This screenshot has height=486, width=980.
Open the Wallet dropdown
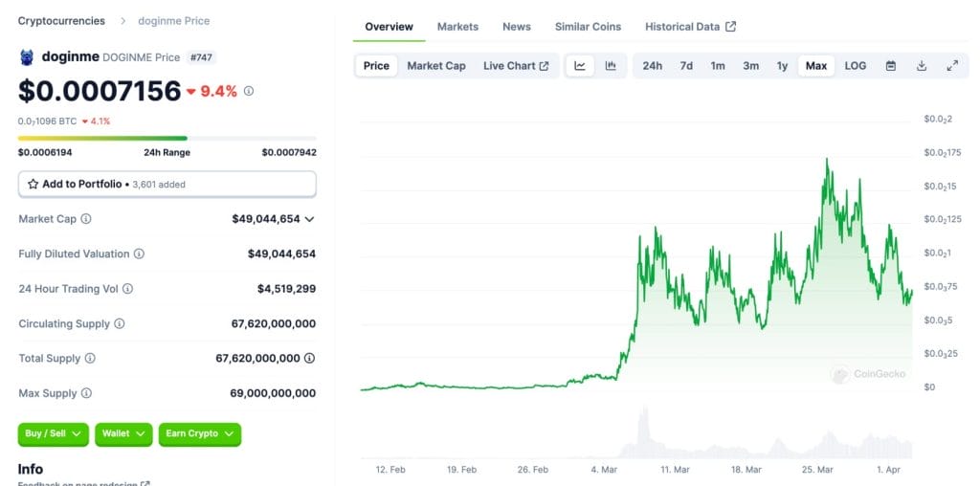(124, 433)
